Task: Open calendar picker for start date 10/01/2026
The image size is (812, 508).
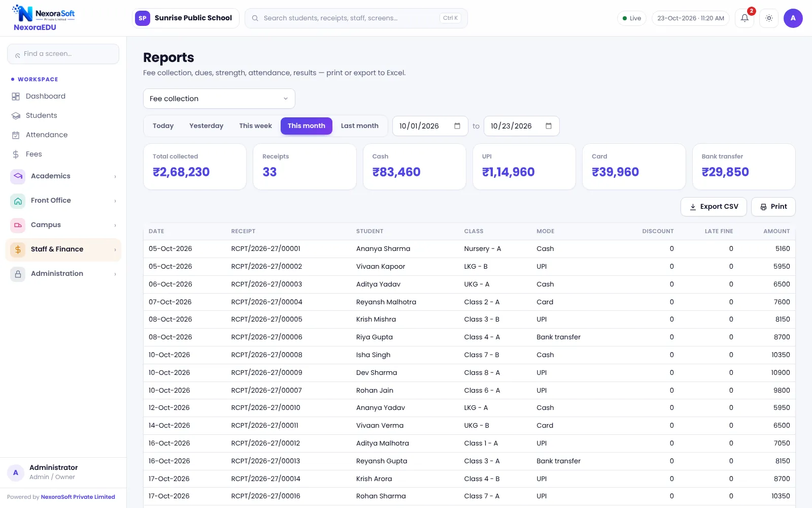Action: [457, 126]
